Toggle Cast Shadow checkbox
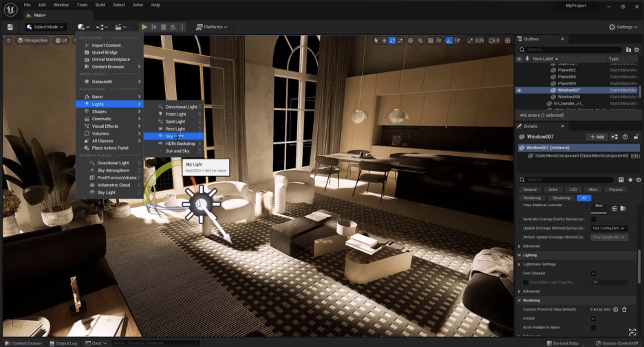 click(x=593, y=273)
